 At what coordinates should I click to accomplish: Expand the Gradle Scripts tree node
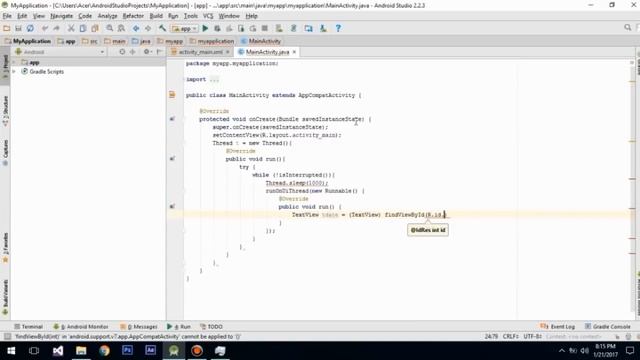click(x=14, y=71)
